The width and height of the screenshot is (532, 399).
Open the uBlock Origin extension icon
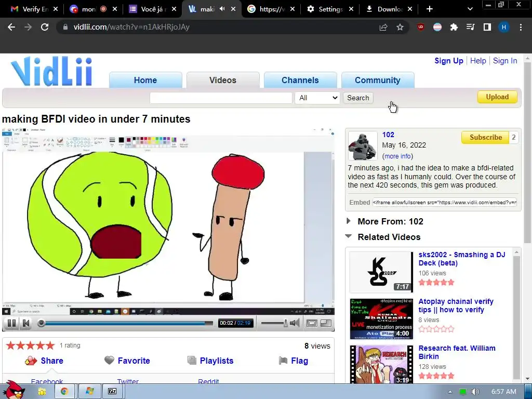[421, 27]
